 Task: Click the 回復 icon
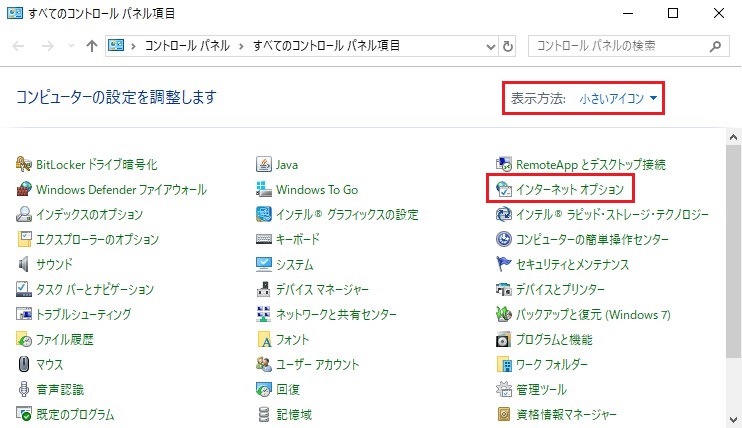[264, 389]
